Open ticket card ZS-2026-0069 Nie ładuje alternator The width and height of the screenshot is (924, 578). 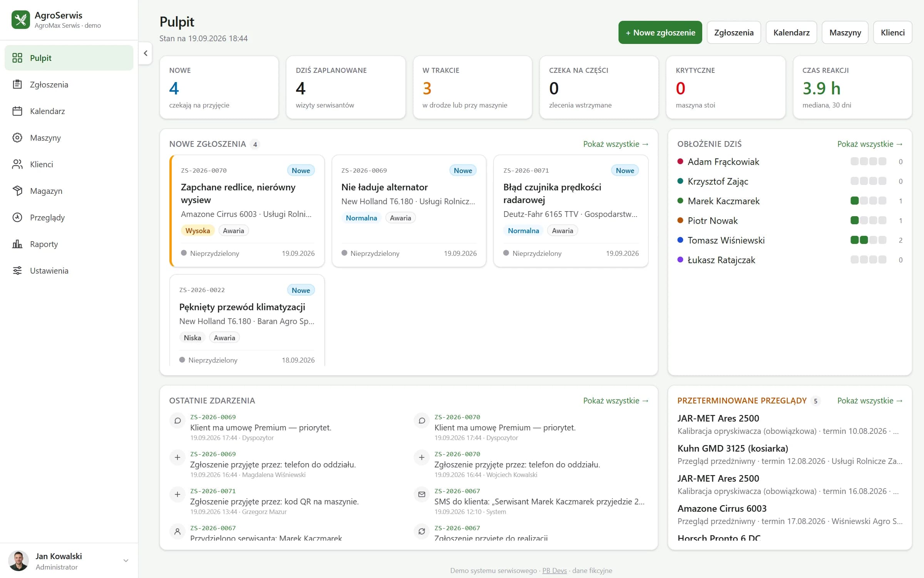pos(409,211)
